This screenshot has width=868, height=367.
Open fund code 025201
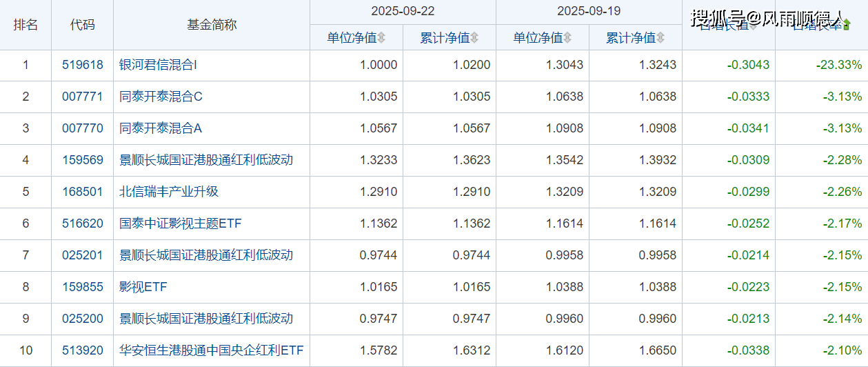click(82, 255)
